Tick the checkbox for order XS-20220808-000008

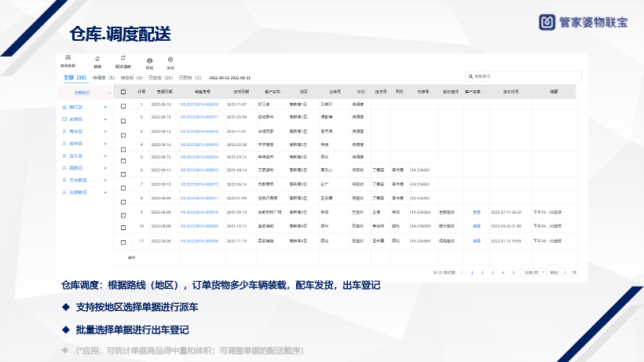[x=123, y=241]
